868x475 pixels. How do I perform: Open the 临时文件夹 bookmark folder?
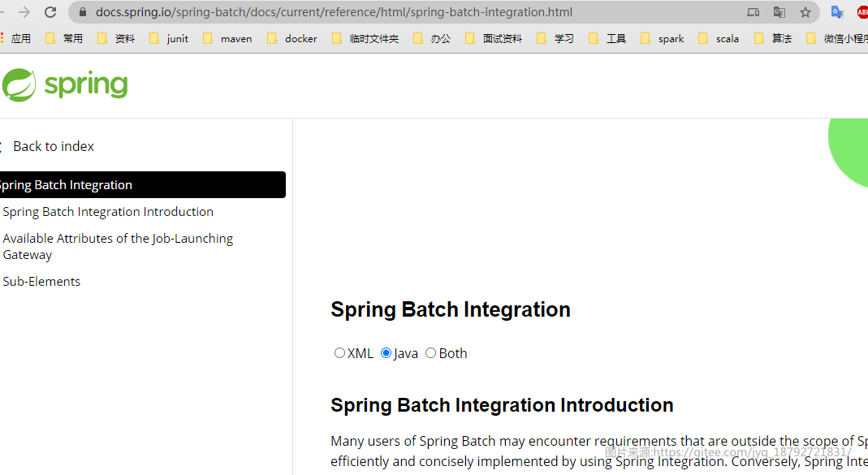point(365,38)
